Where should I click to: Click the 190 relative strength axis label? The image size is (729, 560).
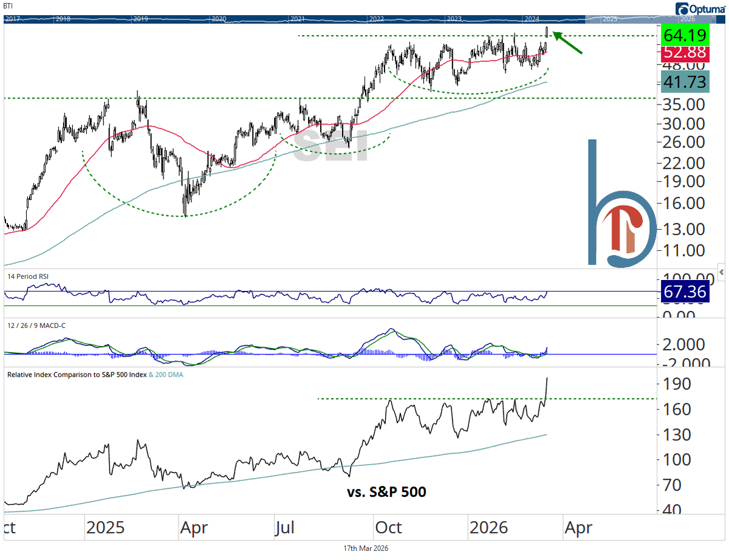(x=677, y=384)
